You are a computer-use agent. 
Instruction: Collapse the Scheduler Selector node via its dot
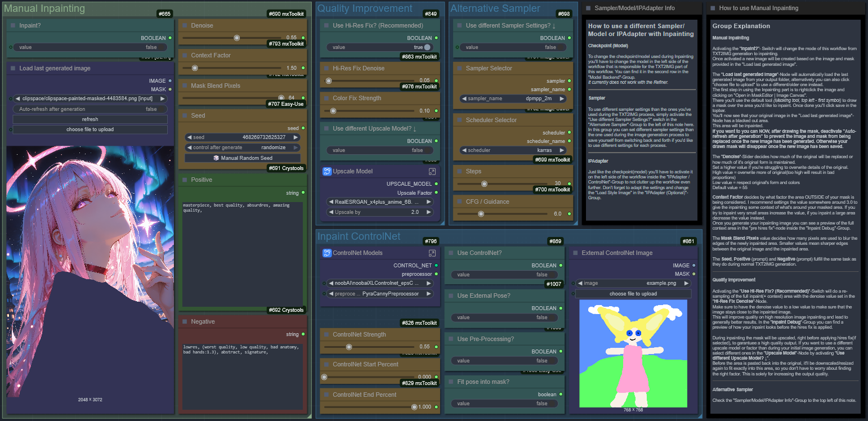pyautogui.click(x=459, y=120)
